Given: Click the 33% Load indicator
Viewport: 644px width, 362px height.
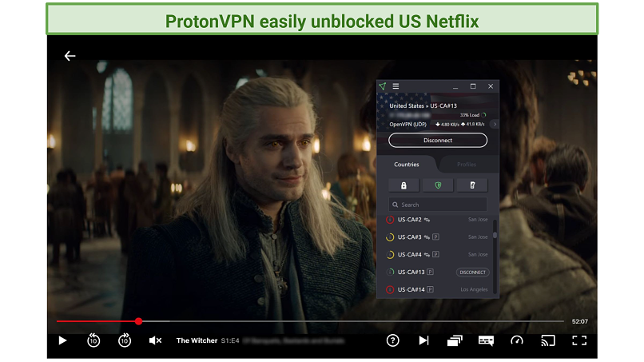Looking at the screenshot, I should [x=473, y=115].
